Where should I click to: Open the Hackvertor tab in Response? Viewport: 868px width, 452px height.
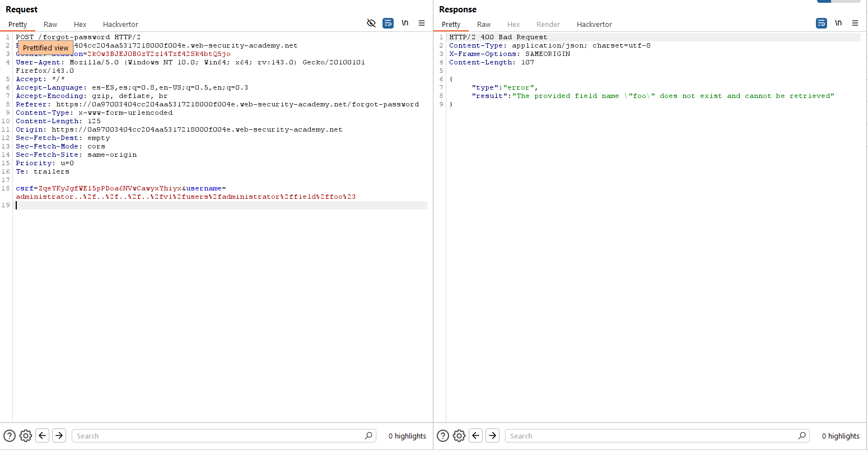594,24
